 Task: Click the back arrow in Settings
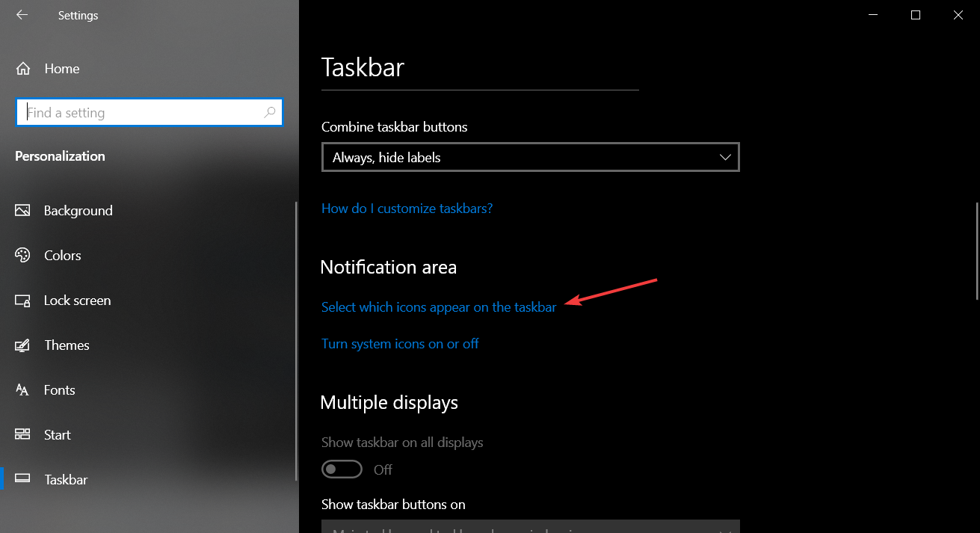pos(22,15)
